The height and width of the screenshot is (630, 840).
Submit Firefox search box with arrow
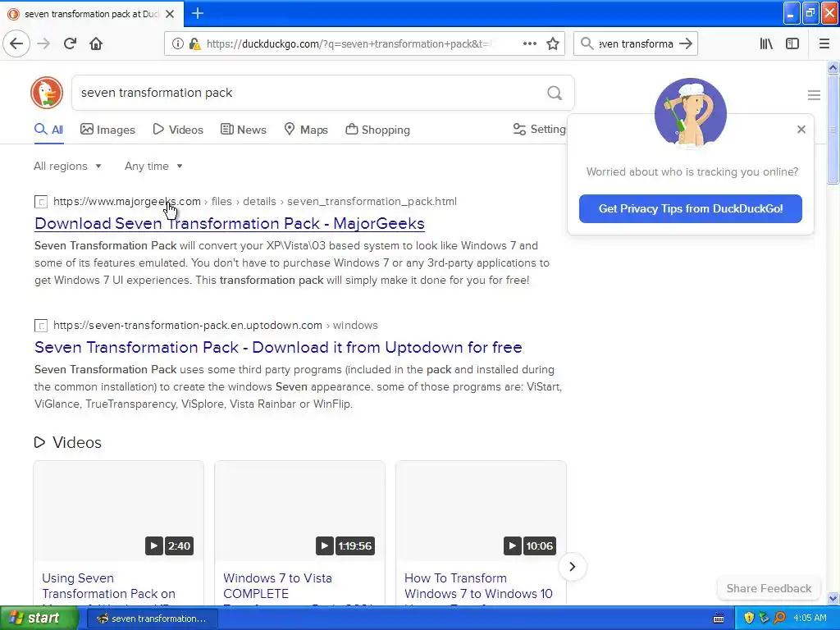pyautogui.click(x=686, y=43)
